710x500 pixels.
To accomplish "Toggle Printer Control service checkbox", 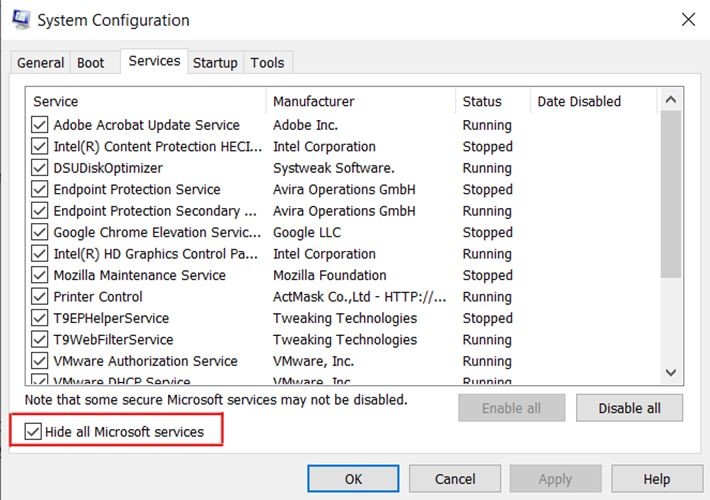I will click(40, 297).
